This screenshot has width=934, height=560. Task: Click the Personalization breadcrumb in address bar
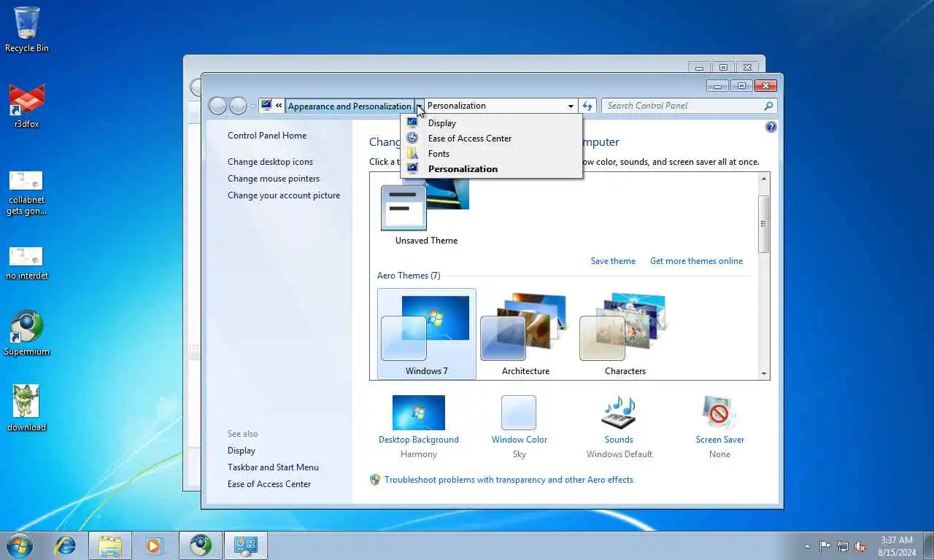457,106
